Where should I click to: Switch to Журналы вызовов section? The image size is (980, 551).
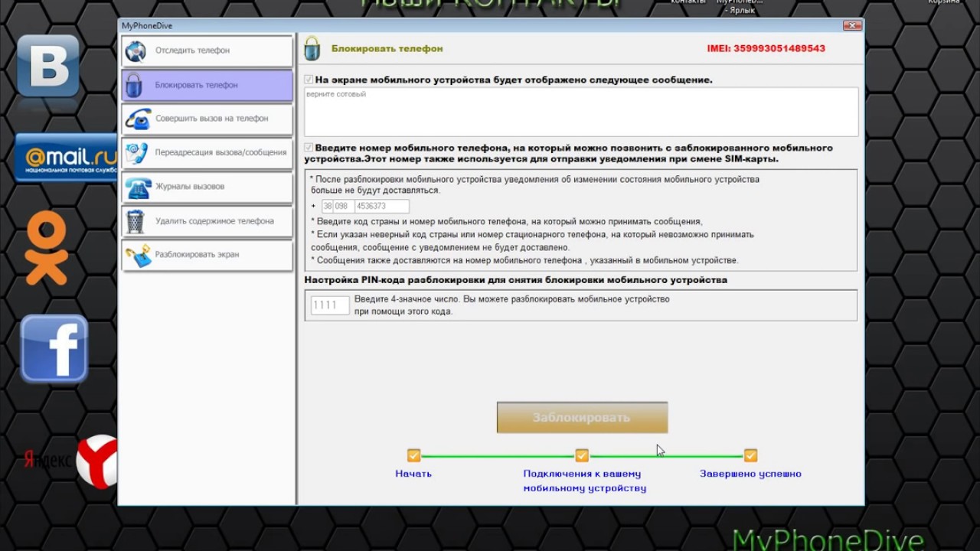click(x=207, y=187)
